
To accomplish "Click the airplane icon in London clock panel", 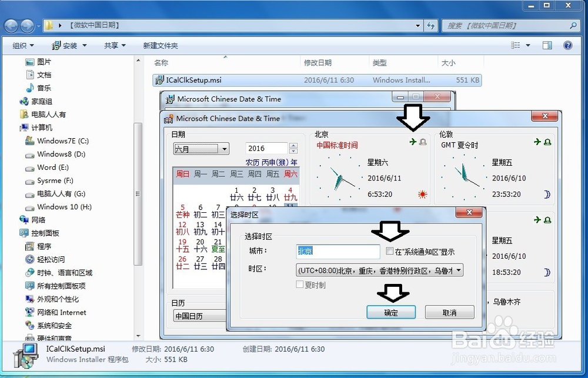I will [537, 142].
